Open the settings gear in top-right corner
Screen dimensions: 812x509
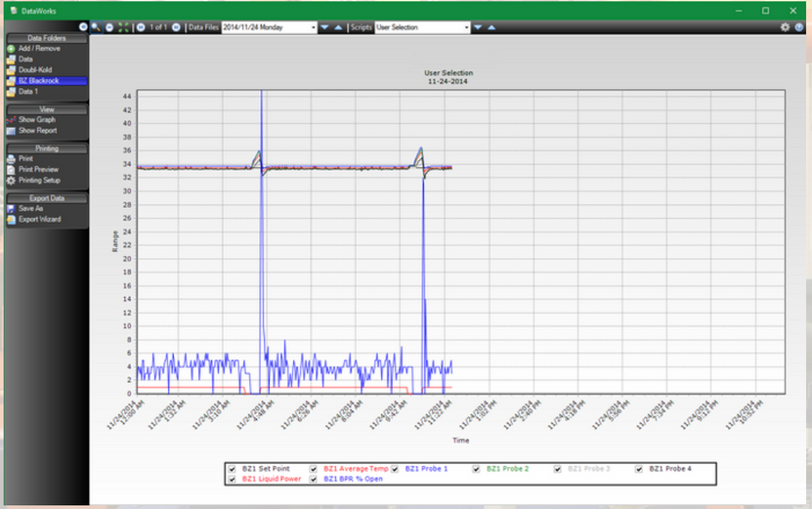click(785, 27)
